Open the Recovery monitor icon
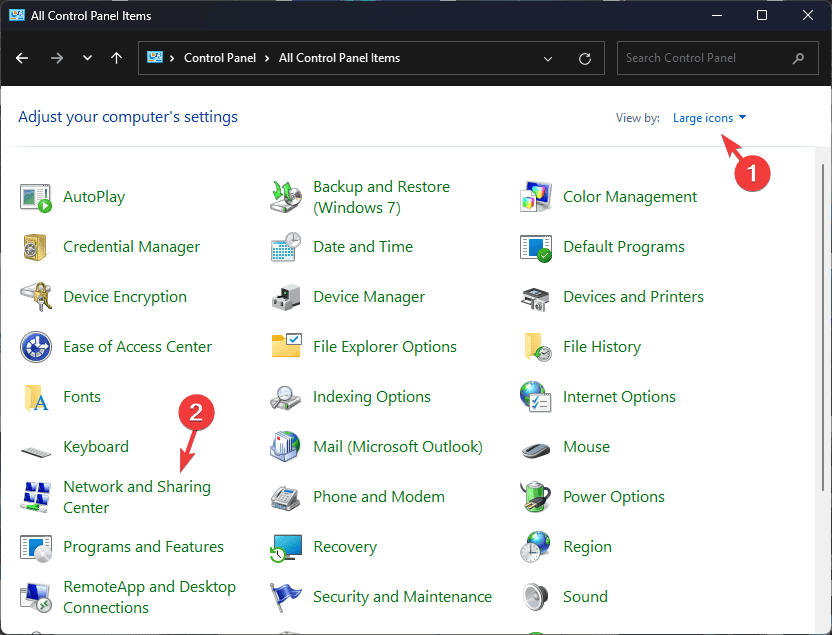This screenshot has width=832, height=635. tap(286, 548)
